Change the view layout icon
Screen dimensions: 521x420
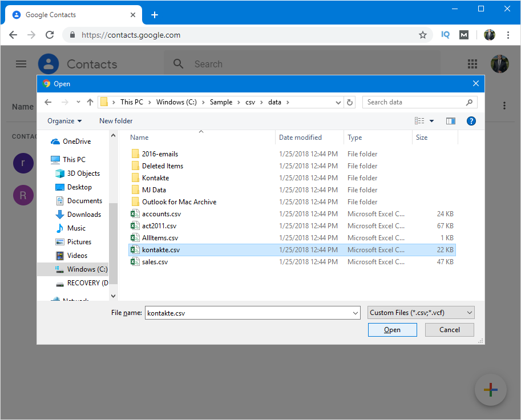[x=419, y=121]
